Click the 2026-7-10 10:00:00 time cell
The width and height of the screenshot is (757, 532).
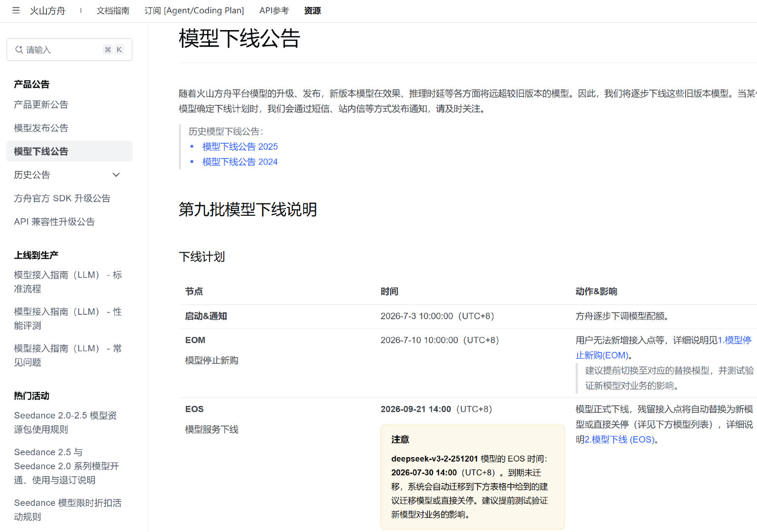pyautogui.click(x=440, y=340)
